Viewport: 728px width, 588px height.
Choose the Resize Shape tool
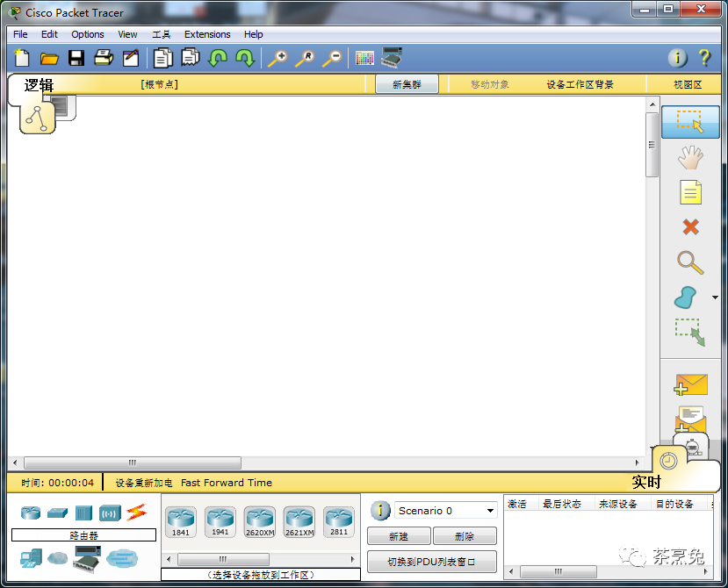point(690,333)
